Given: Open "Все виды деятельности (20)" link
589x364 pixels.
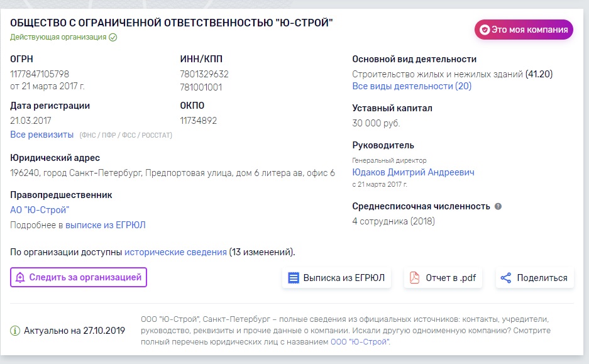Looking at the screenshot, I should [412, 86].
